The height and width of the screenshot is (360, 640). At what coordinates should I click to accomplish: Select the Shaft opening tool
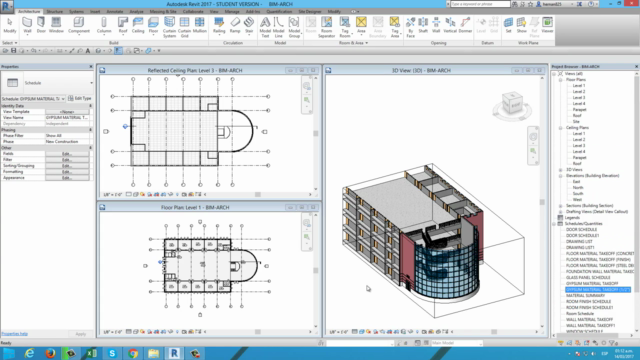(423, 25)
